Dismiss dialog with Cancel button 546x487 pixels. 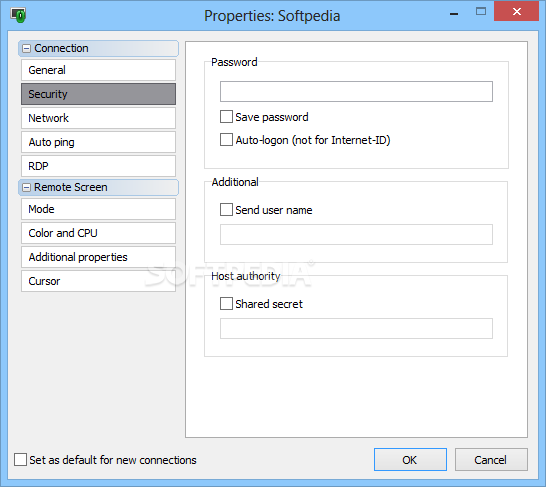pyautogui.click(x=491, y=459)
